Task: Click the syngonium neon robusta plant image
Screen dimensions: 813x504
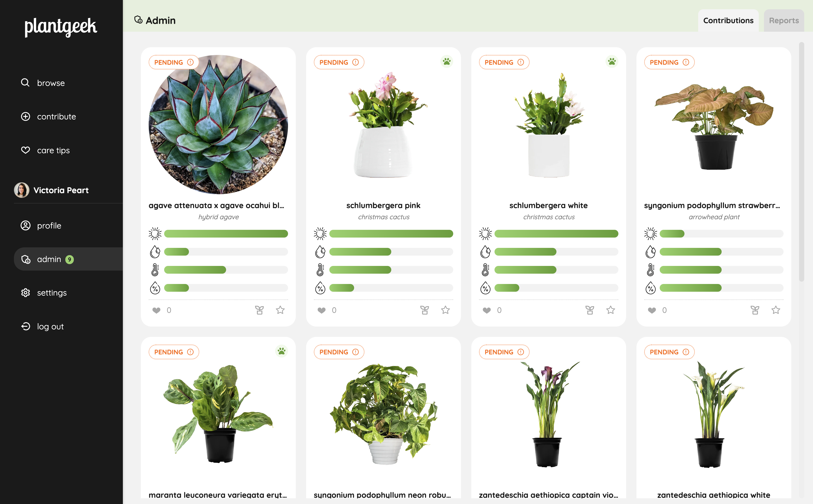Action: coord(383,413)
